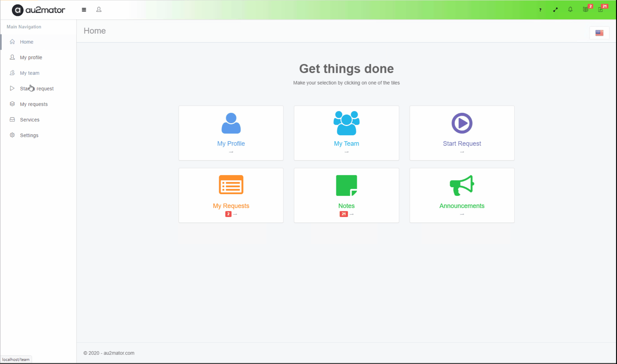Click the Start Request play icon tile

[x=462, y=123]
